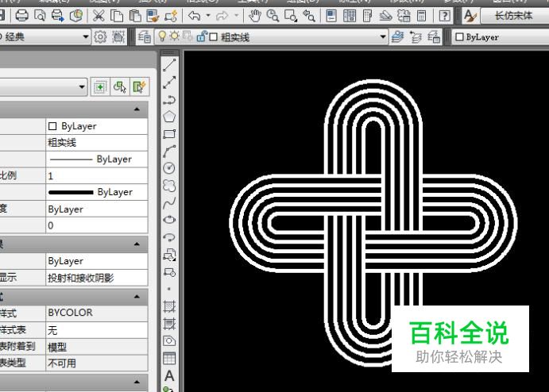
Task: Toggle PICKADD button in Properties palette
Action: (x=100, y=86)
